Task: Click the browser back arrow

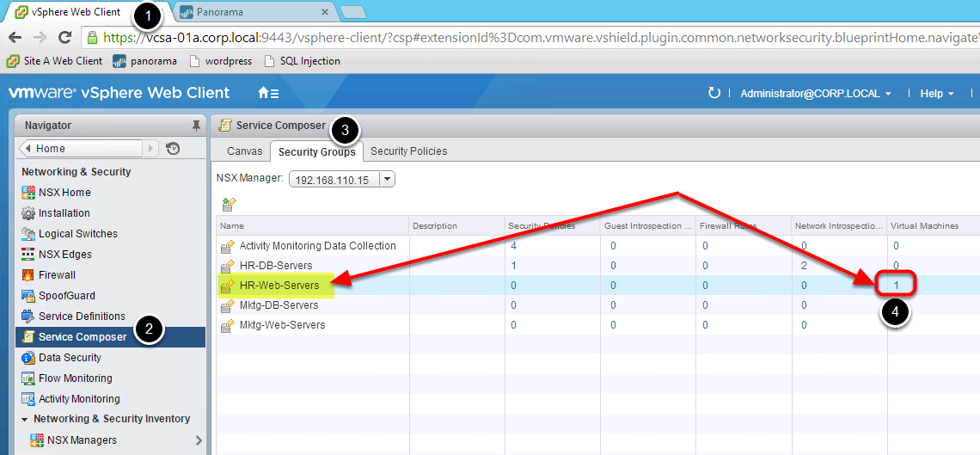Action: pyautogui.click(x=15, y=38)
